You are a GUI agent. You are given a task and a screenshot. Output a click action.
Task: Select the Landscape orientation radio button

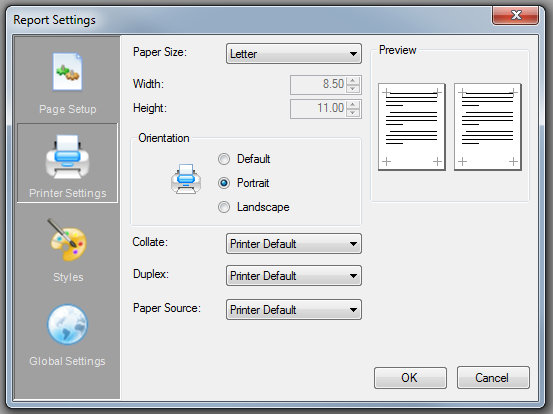point(224,207)
